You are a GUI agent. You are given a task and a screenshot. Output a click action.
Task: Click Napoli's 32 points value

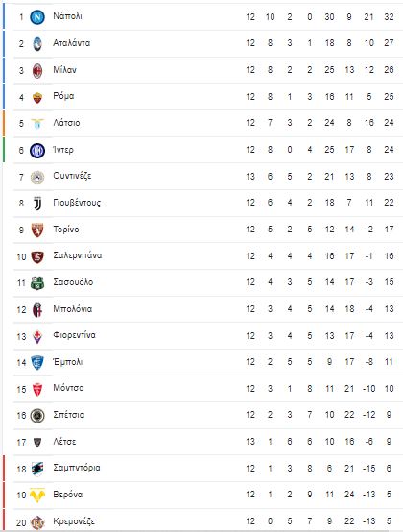coord(389,17)
